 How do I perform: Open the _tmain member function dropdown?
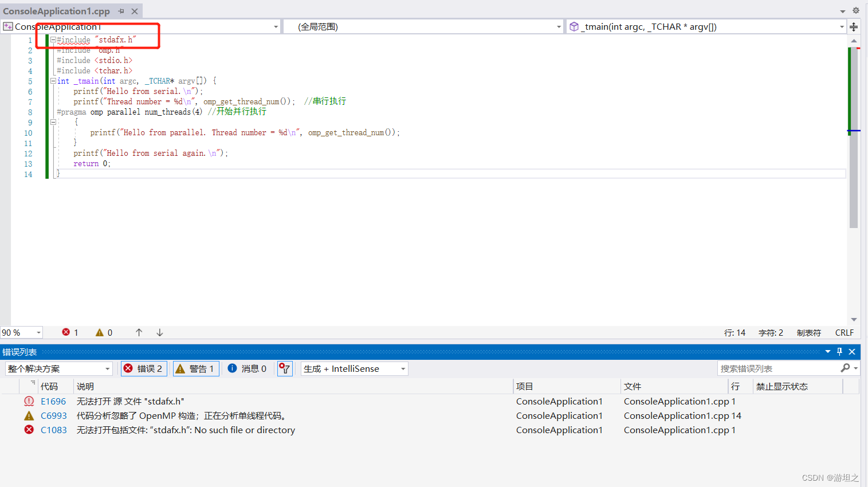(x=841, y=27)
